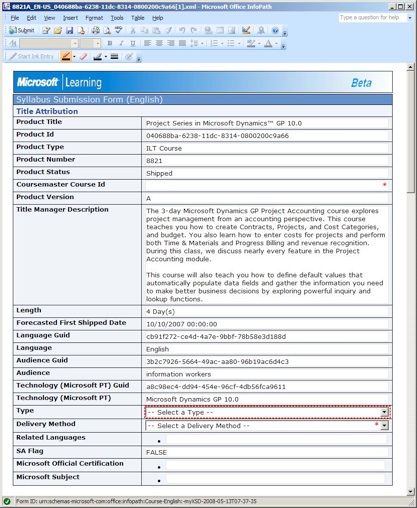Viewport: 417px width, 508px height.
Task: Open the File menu
Action: tap(15, 18)
